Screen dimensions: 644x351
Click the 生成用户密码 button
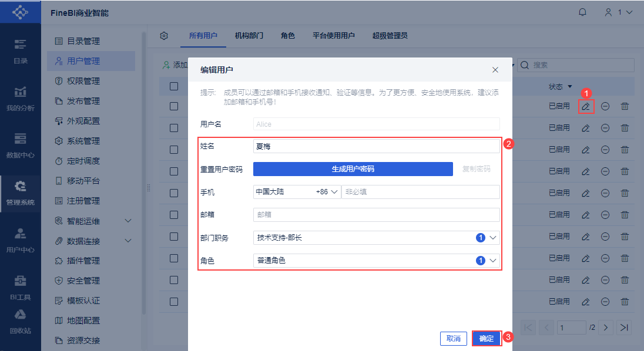tap(353, 169)
